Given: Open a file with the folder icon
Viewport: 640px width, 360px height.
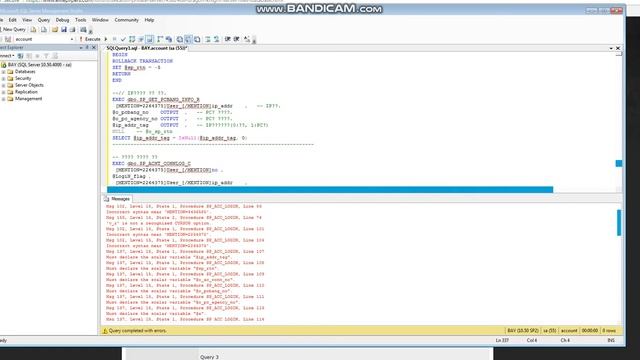Looking at the screenshot, I should click(x=55, y=29).
